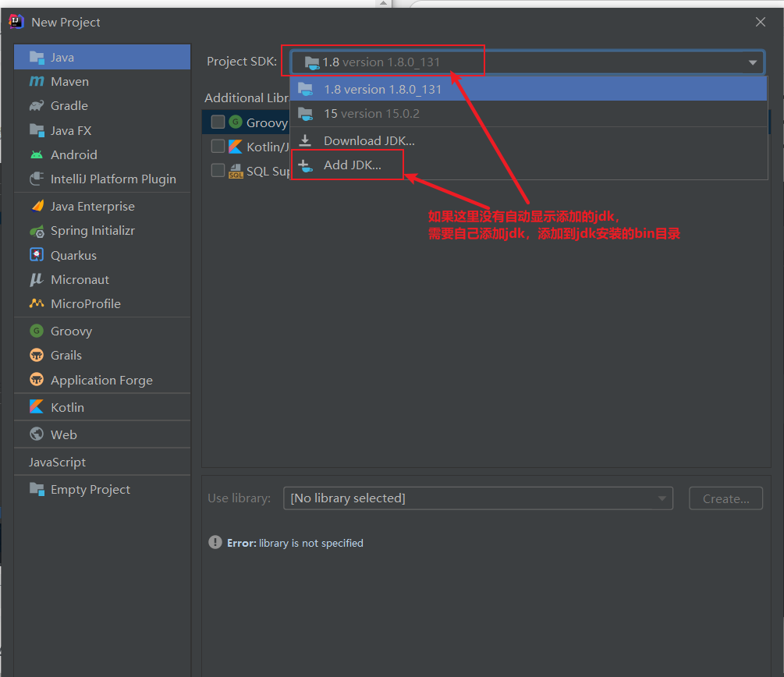784x677 pixels.
Task: Click the Web globe icon
Action: [37, 434]
